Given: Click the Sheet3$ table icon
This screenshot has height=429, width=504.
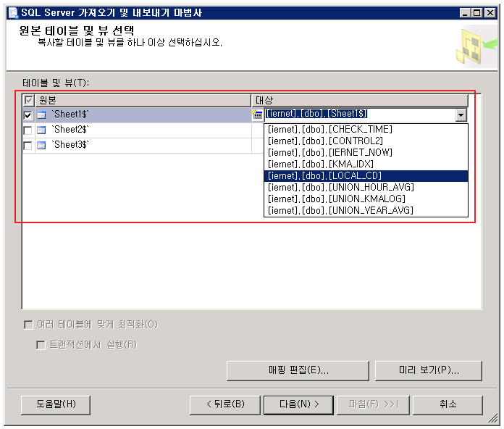Looking at the screenshot, I should pyautogui.click(x=41, y=146).
